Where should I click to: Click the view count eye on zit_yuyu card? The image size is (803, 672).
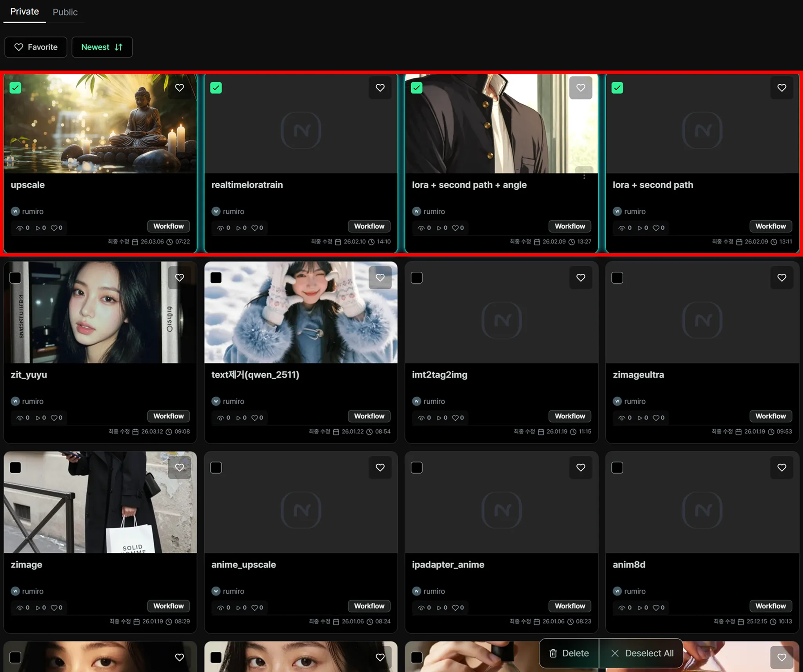20,418
